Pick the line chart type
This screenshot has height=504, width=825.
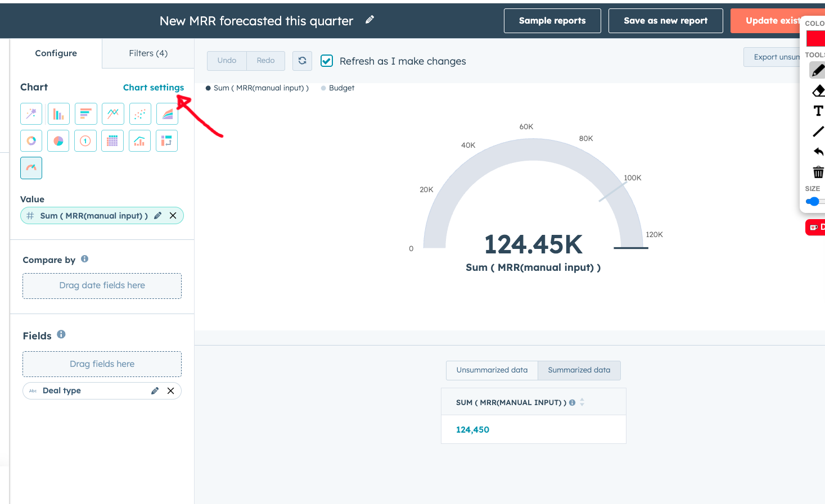(x=113, y=114)
